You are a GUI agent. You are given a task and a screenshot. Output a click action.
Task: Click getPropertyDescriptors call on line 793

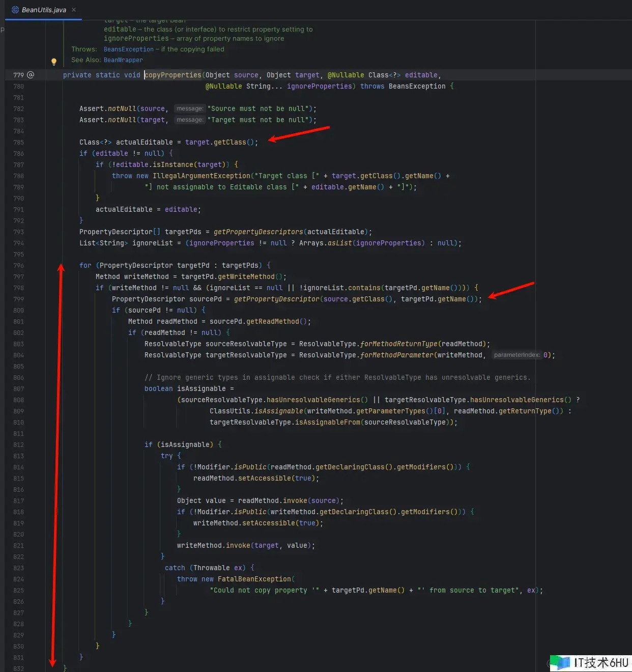pyautogui.click(x=258, y=232)
